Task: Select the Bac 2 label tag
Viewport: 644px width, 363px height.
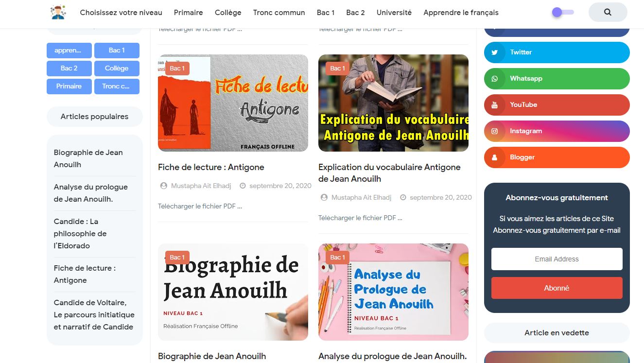Action: [x=69, y=69]
